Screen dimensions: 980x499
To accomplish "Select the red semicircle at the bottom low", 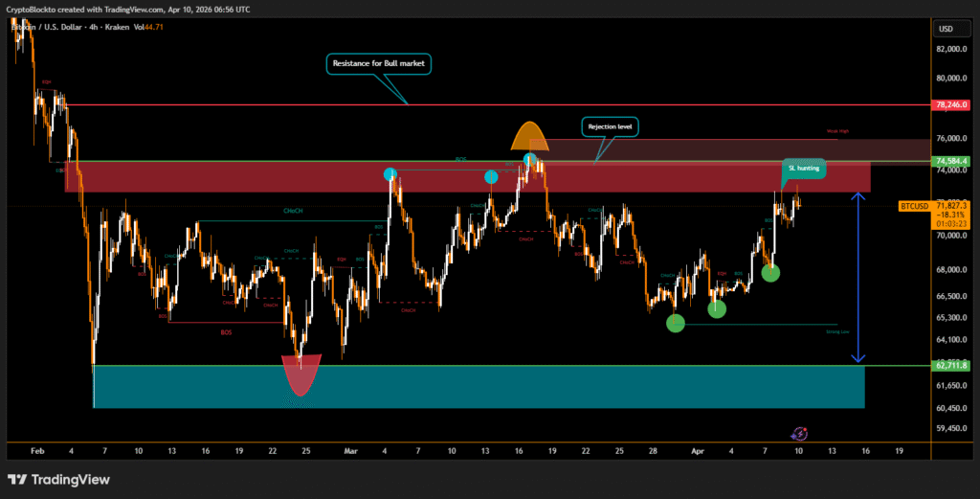I will click(x=301, y=375).
